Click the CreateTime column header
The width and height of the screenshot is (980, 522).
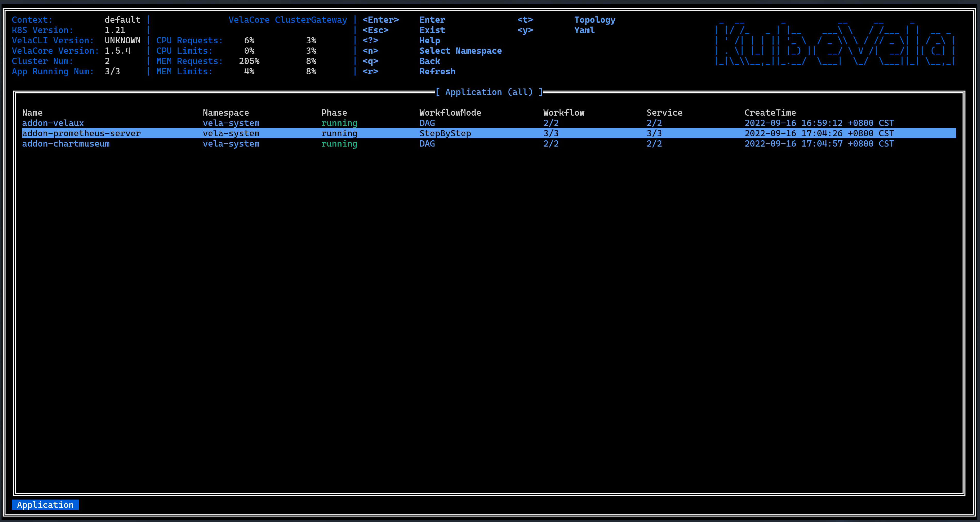click(x=770, y=113)
